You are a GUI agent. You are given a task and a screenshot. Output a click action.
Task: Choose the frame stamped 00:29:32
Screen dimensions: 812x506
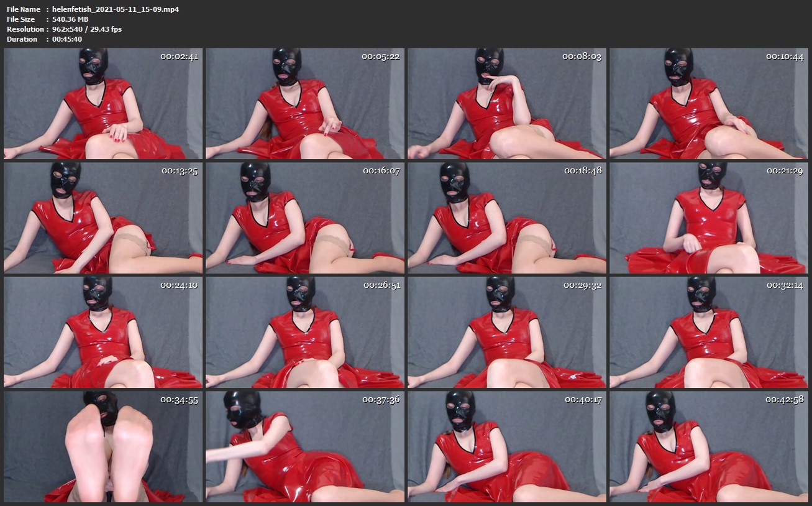point(507,332)
